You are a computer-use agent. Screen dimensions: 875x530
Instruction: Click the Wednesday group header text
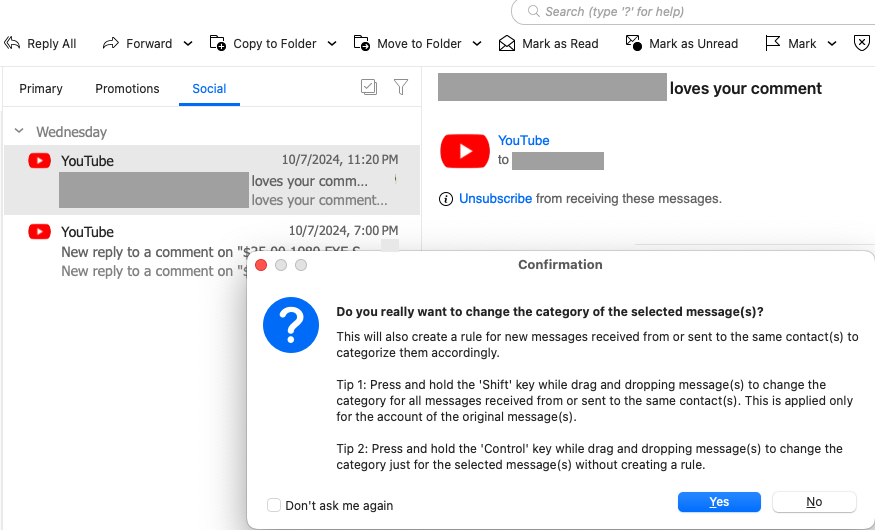tap(71, 132)
